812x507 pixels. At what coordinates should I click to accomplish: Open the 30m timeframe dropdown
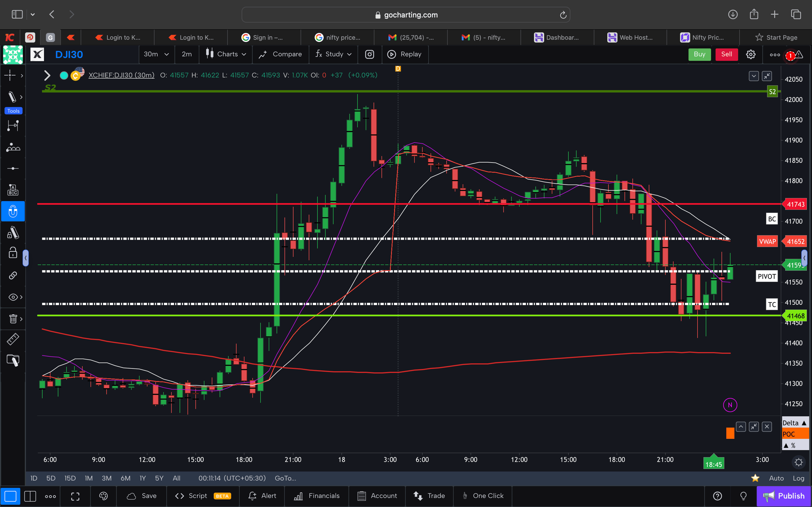[x=156, y=54]
